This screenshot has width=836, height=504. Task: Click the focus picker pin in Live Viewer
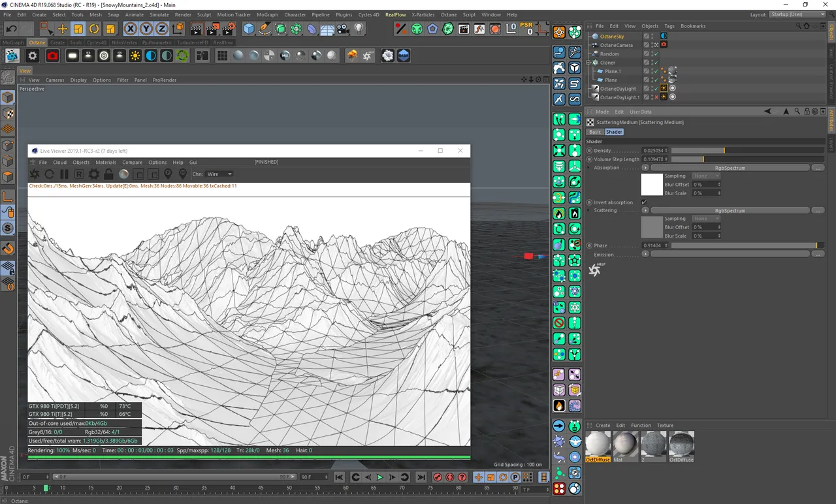(x=168, y=174)
